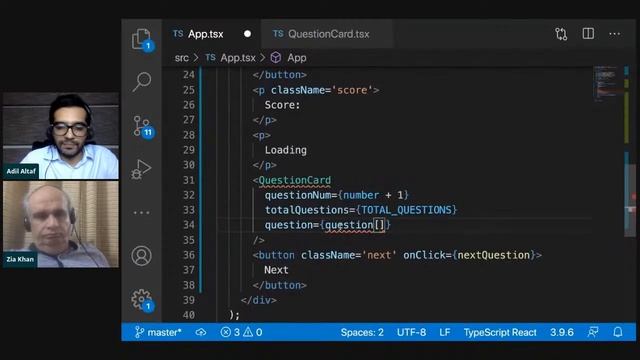
Task: Click question[] expression on line 34
Action: tap(355, 225)
